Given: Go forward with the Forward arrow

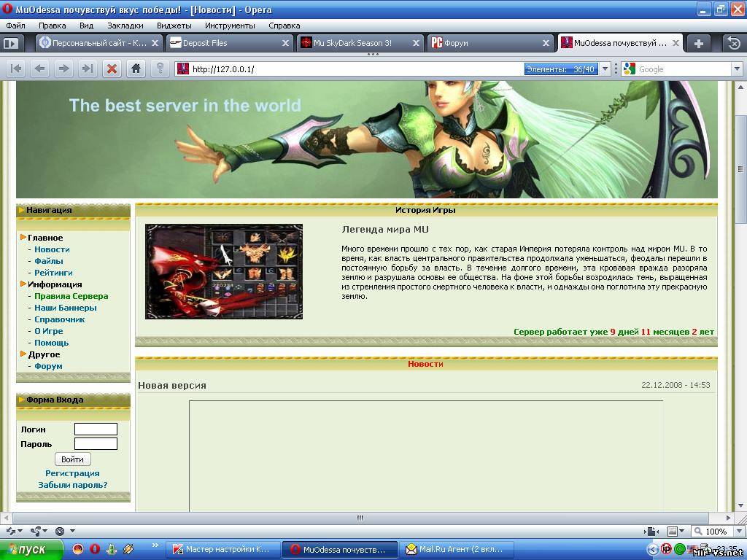Looking at the screenshot, I should click(63, 69).
